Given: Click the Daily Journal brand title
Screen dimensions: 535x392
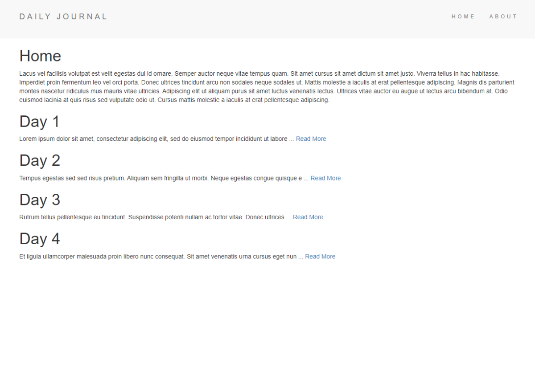Looking at the screenshot, I should coord(63,16).
